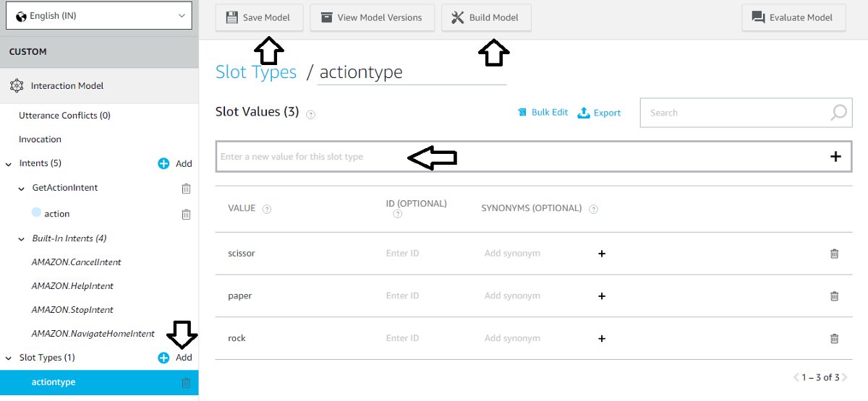Select AMAZON.HelpIntent
The width and height of the screenshot is (868, 401).
72,286
